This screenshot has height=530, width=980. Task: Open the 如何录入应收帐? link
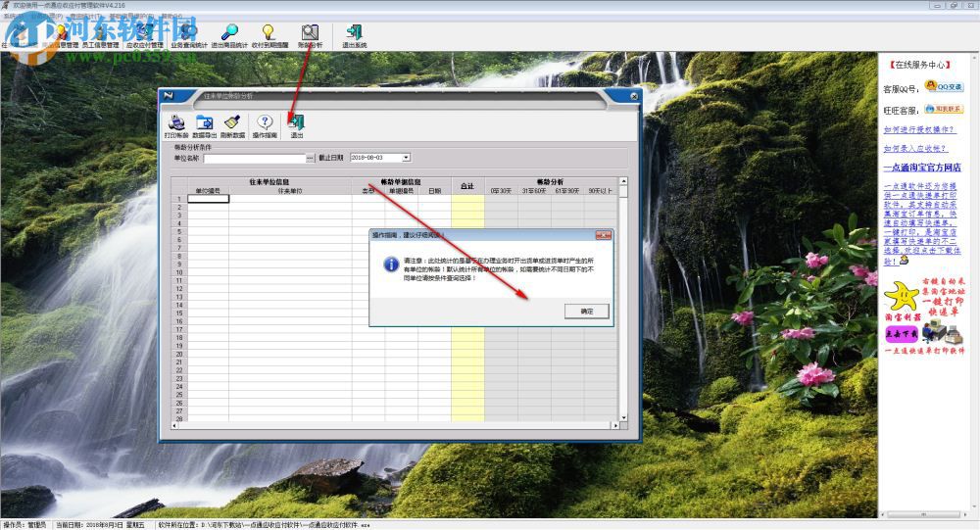(x=915, y=149)
